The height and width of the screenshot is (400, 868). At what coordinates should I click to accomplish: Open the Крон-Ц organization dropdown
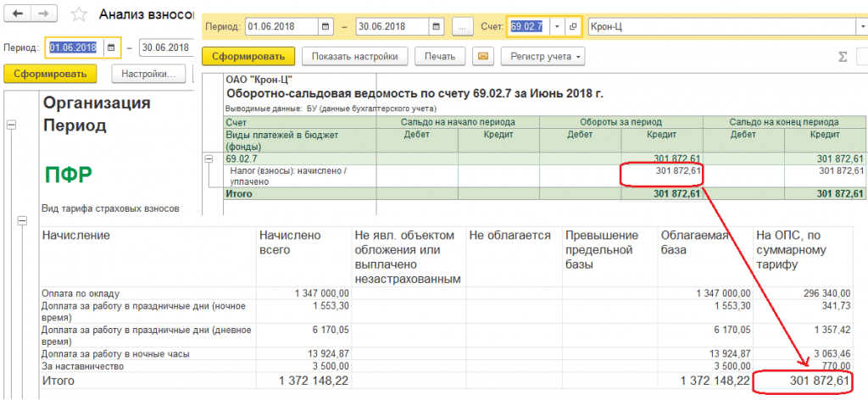coord(861,26)
